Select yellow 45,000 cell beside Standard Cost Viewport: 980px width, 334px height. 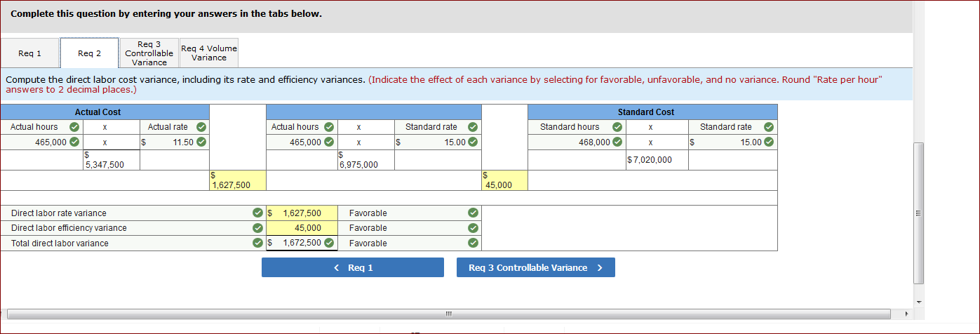pyautogui.click(x=504, y=180)
